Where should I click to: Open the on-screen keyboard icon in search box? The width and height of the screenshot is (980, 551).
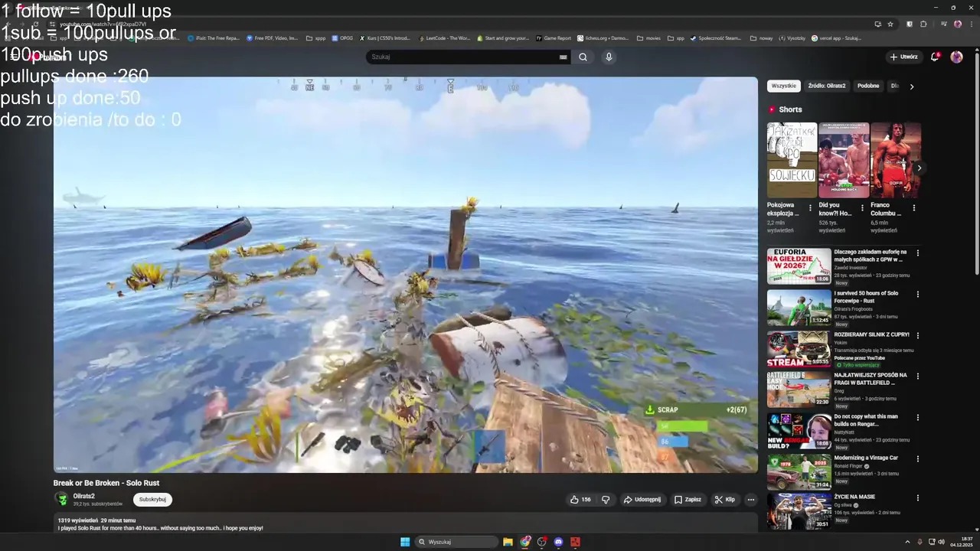[563, 57]
